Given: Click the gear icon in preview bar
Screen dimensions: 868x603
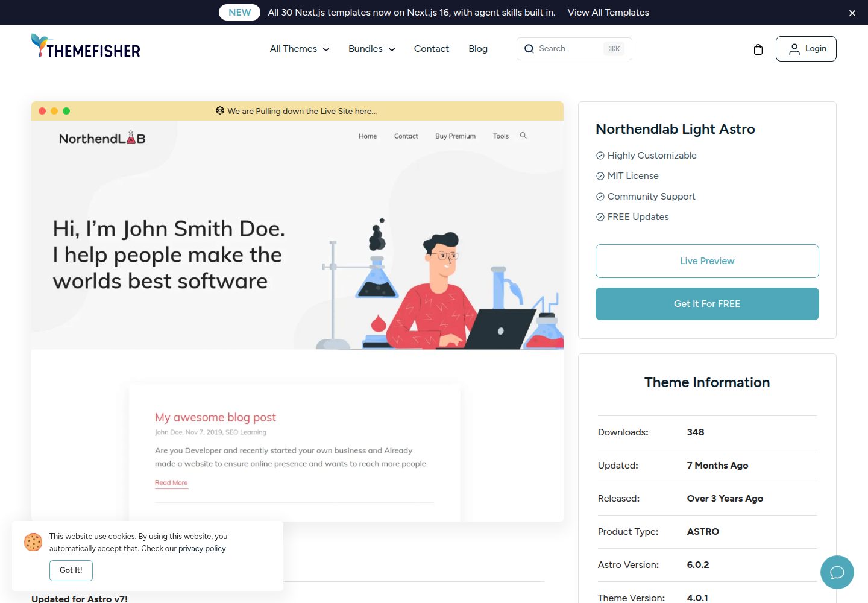Looking at the screenshot, I should pyautogui.click(x=220, y=111).
